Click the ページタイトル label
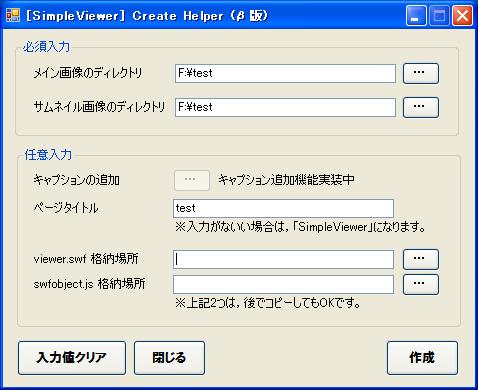478x390 pixels. (x=66, y=208)
